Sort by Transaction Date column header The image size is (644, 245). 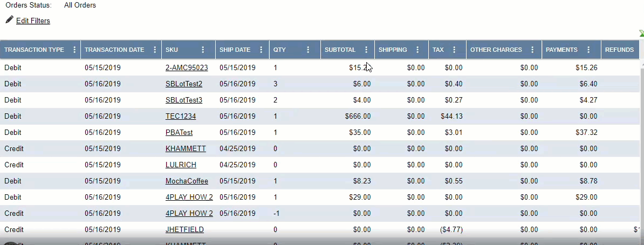(114, 50)
